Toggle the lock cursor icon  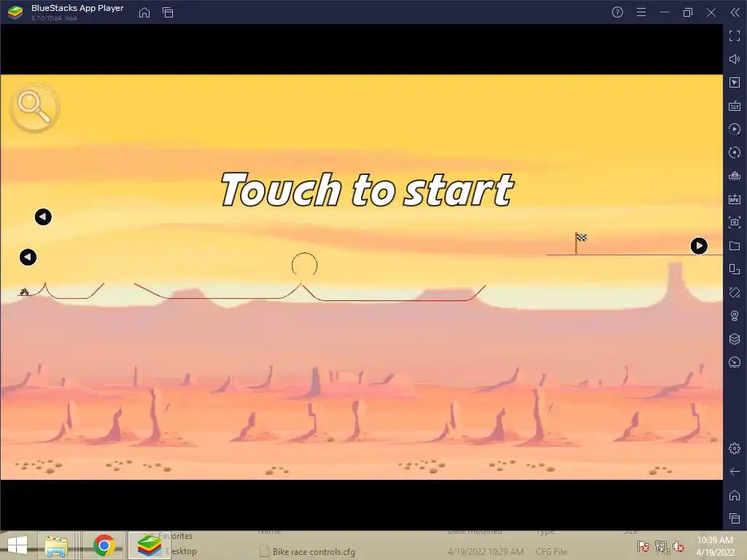pos(735,82)
